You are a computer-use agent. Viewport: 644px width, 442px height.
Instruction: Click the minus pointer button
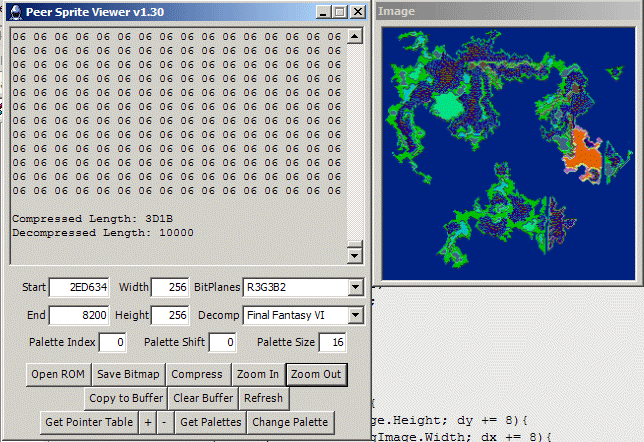point(164,422)
